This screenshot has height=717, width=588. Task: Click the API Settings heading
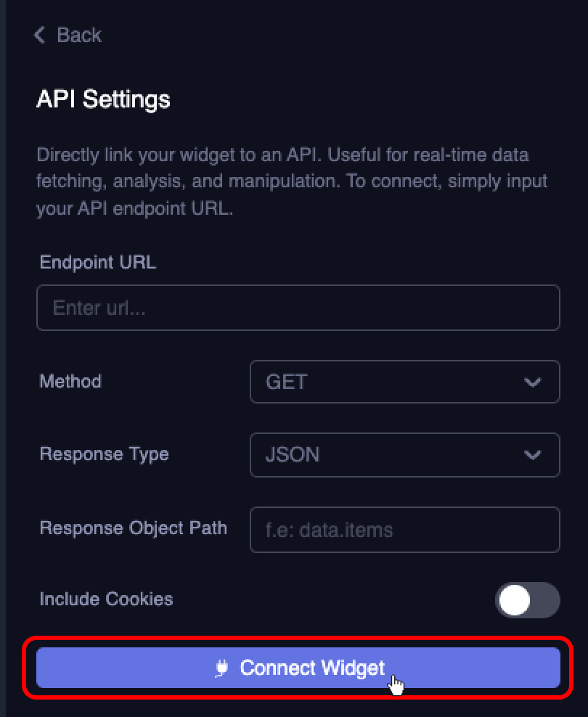[102, 99]
